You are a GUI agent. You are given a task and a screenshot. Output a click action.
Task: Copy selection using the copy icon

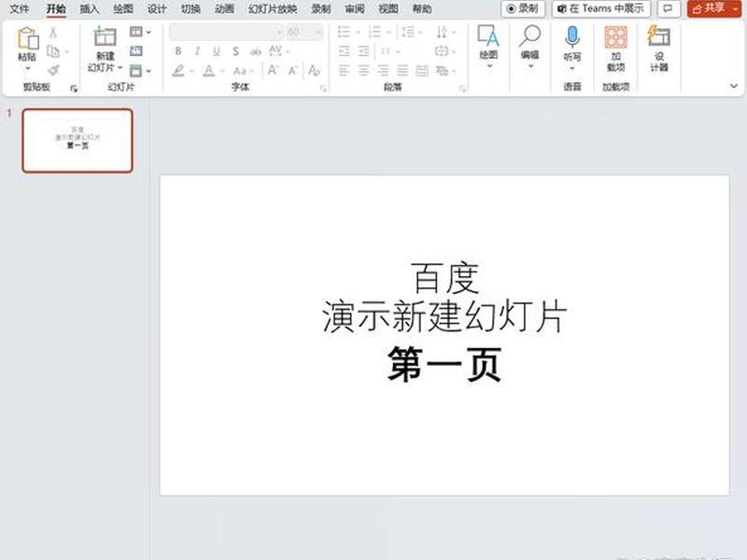tap(53, 51)
